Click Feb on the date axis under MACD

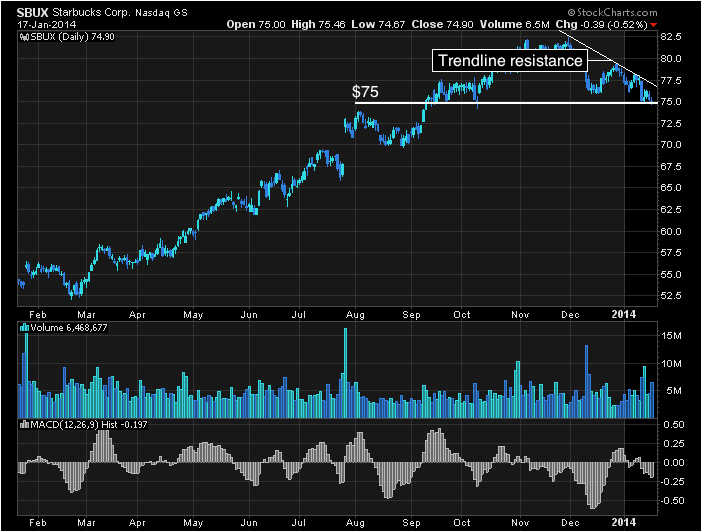pyautogui.click(x=38, y=523)
